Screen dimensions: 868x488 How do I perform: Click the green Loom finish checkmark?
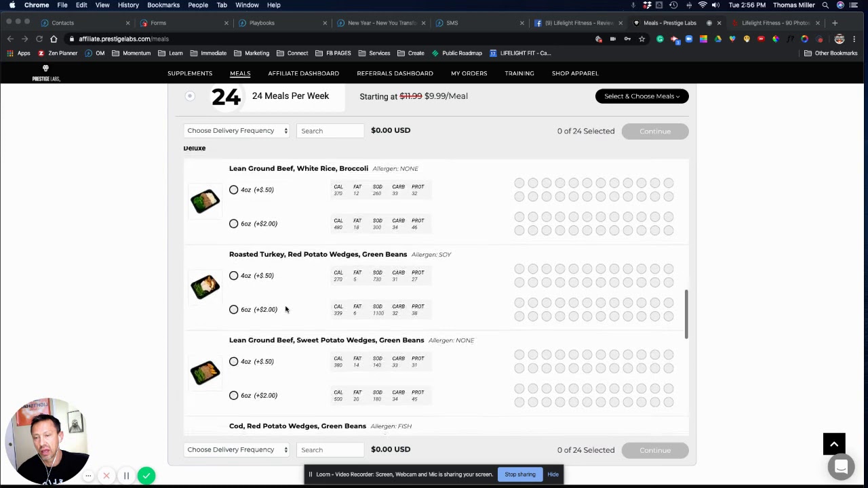point(146,476)
